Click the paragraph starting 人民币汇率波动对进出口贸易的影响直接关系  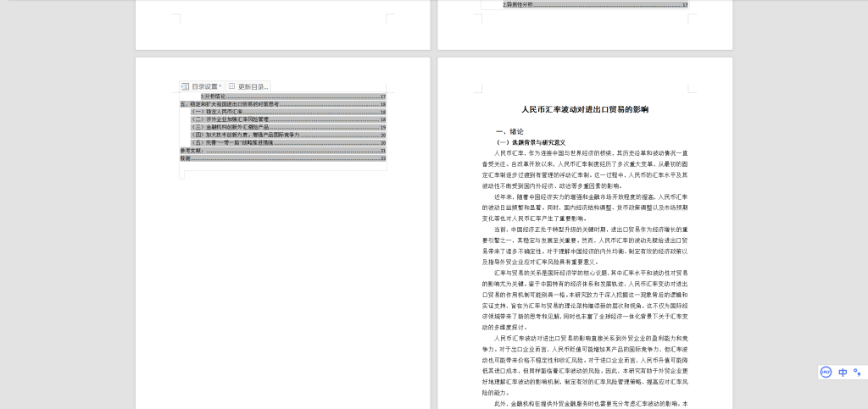585,365
